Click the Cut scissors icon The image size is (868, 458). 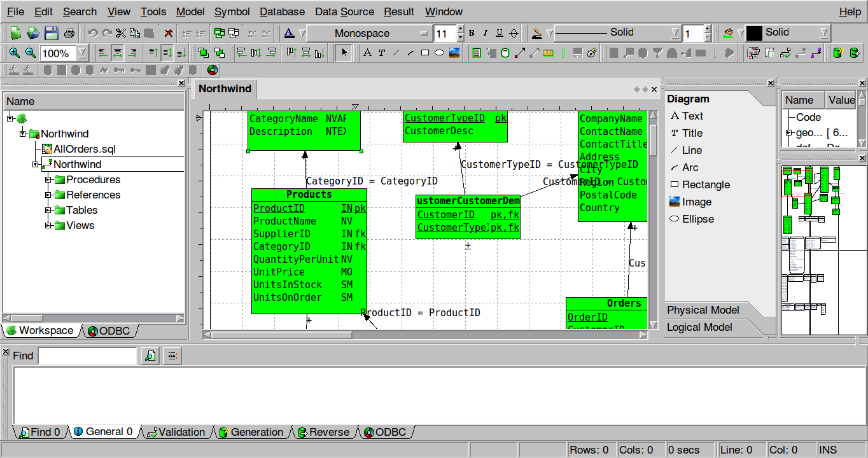[120, 33]
